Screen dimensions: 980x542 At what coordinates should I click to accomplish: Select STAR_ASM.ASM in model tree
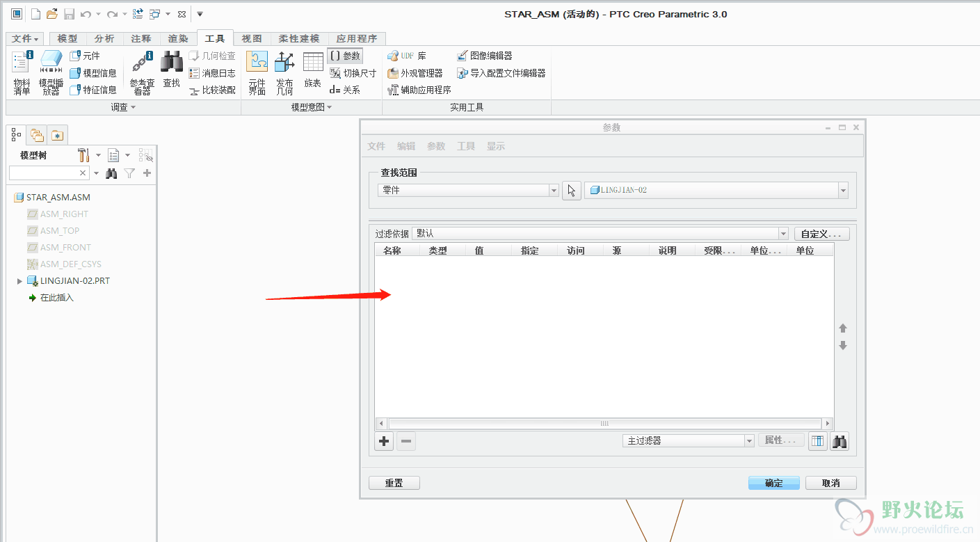[x=52, y=198]
